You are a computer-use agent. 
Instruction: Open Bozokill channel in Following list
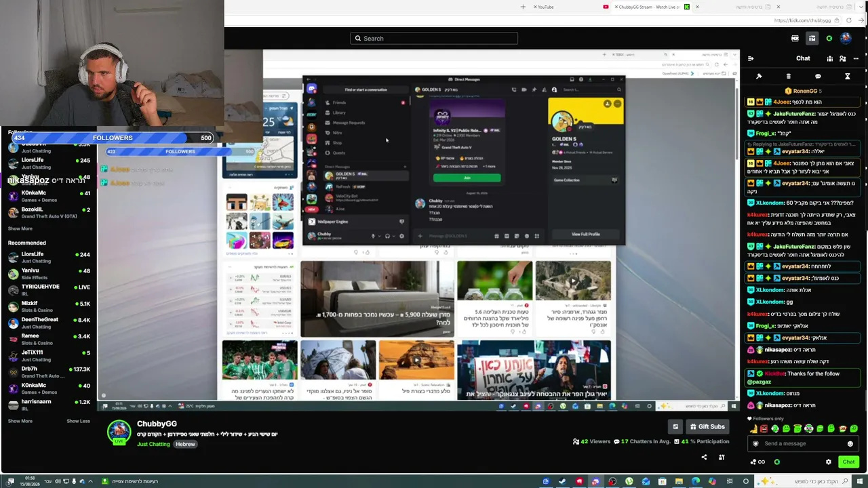(49, 213)
